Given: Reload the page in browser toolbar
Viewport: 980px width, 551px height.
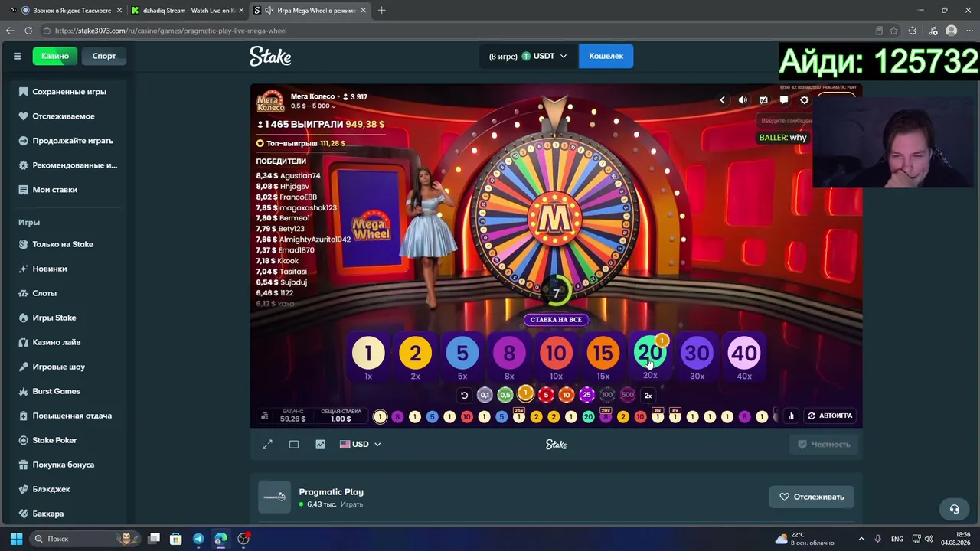Looking at the screenshot, I should [28, 31].
